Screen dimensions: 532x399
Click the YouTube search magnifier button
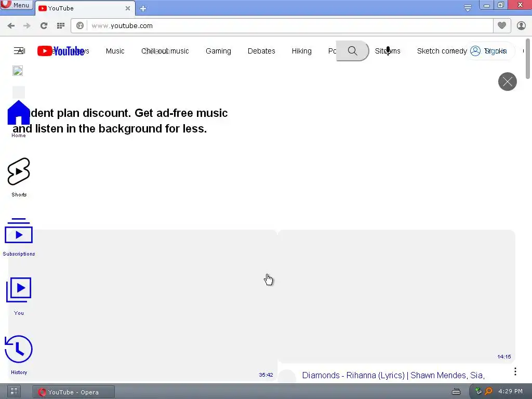click(353, 51)
